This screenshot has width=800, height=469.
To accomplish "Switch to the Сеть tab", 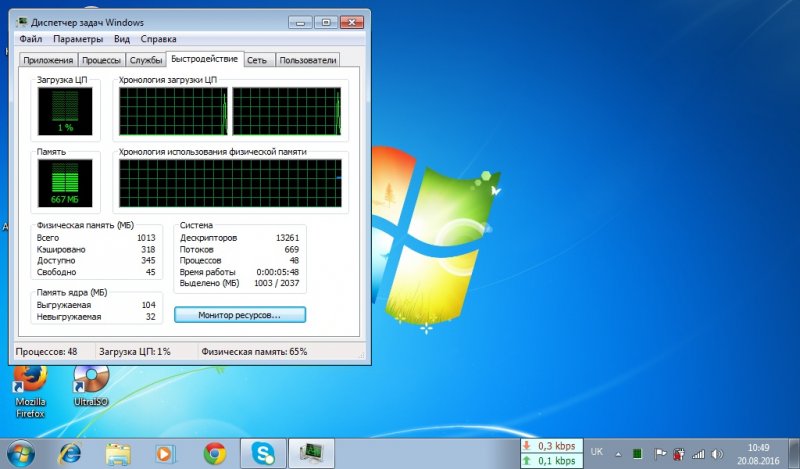I will 257,60.
